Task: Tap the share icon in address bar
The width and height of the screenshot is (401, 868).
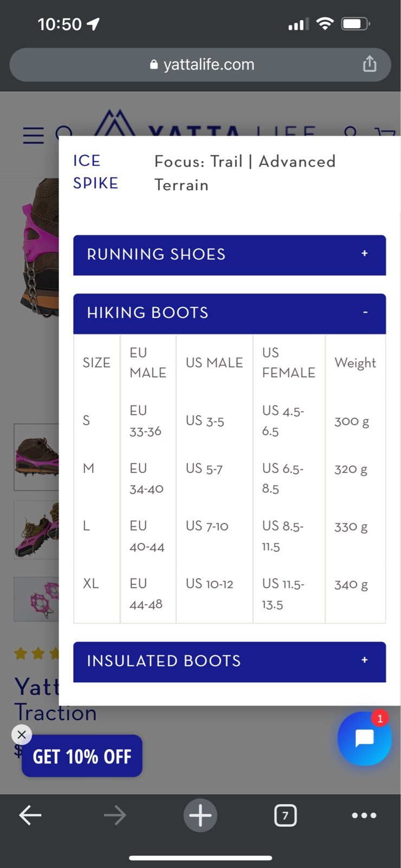Action: tap(370, 64)
